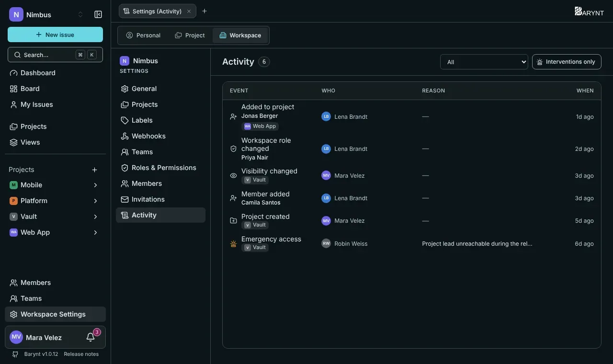Close the Settings (Activity) tab

click(x=189, y=11)
